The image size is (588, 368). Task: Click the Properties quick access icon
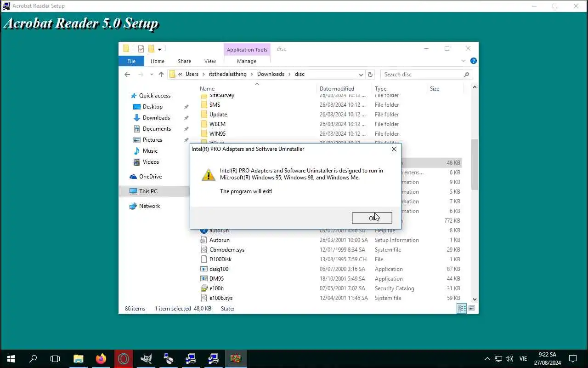(141, 49)
